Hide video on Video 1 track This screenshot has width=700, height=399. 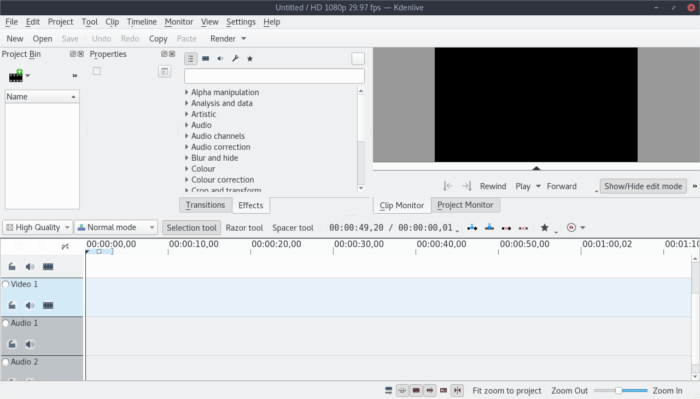[48, 306]
